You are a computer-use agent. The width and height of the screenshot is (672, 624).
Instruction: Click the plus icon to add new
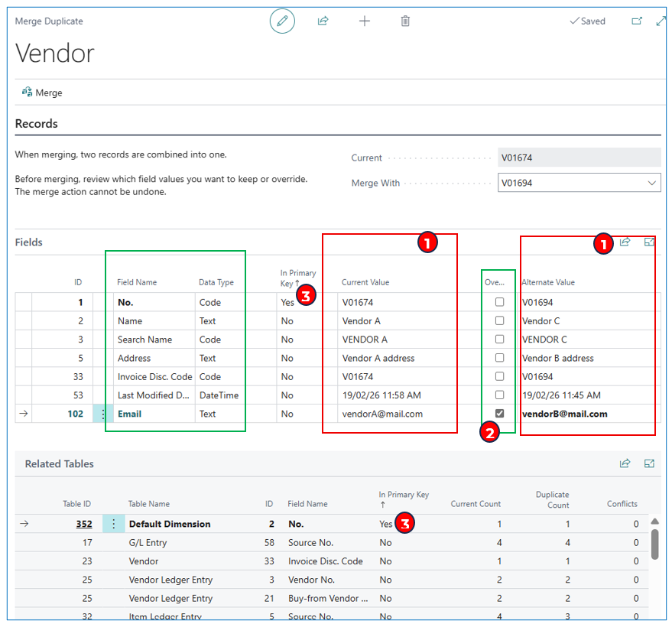(365, 21)
